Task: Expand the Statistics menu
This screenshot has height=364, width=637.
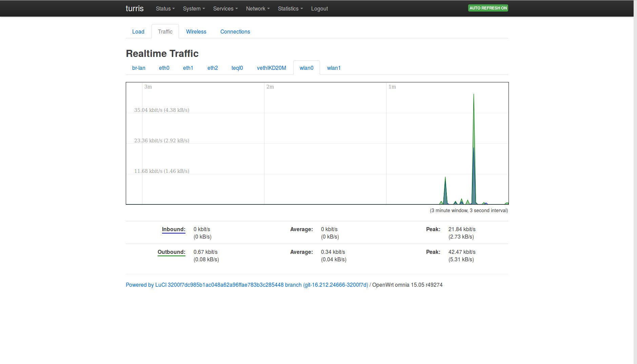Action: point(290,8)
